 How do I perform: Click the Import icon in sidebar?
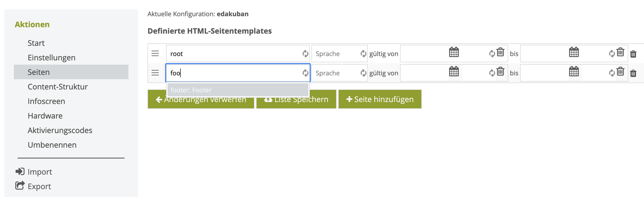20,171
